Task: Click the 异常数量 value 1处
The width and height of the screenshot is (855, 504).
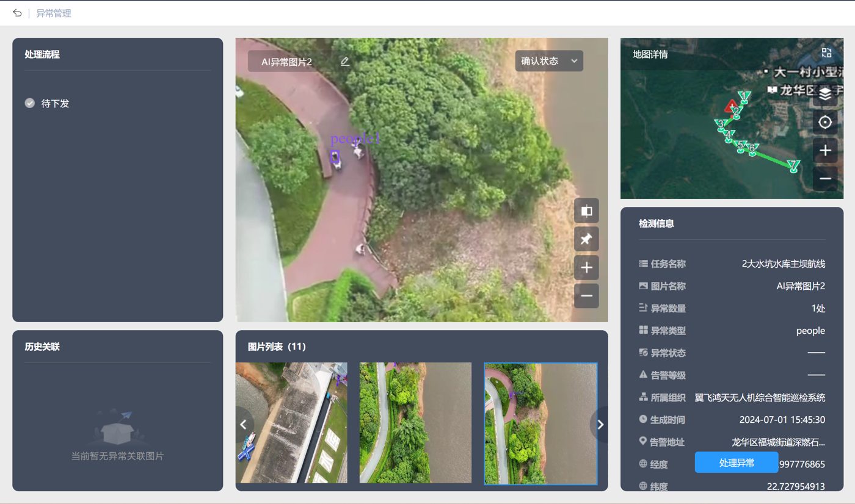Action: tap(818, 308)
